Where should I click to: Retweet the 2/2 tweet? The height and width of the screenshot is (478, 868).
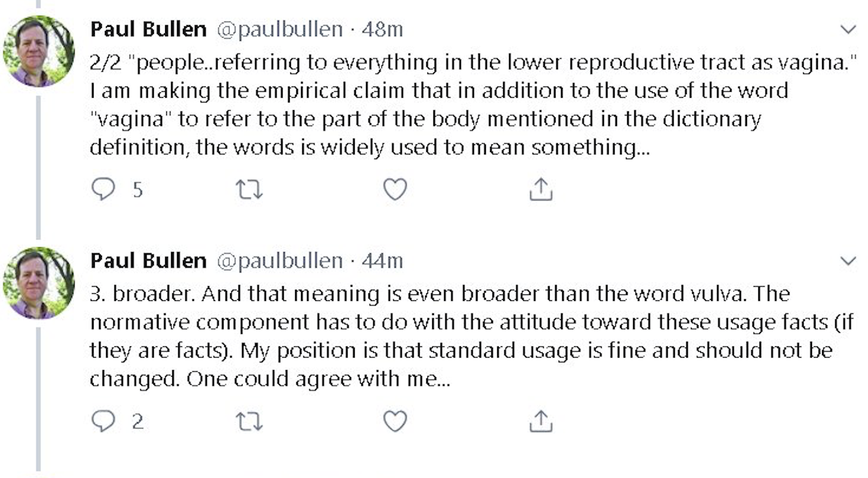click(x=249, y=190)
